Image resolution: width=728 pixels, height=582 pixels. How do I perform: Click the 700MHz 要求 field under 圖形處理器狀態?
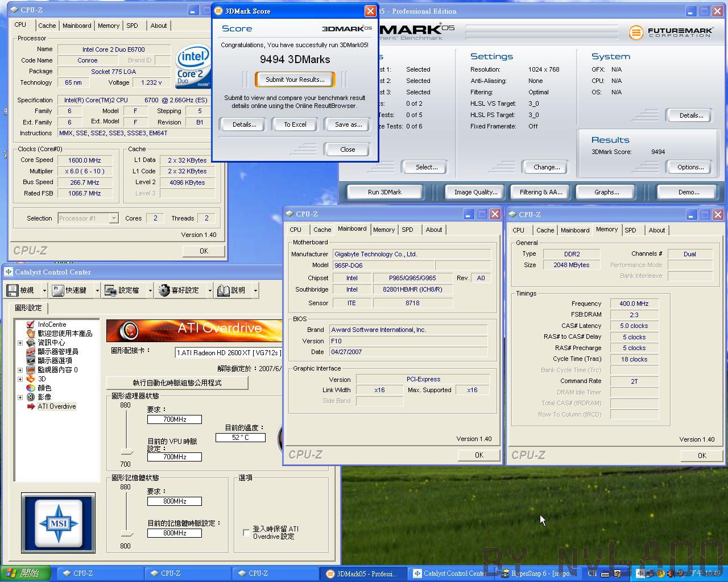coord(175,419)
